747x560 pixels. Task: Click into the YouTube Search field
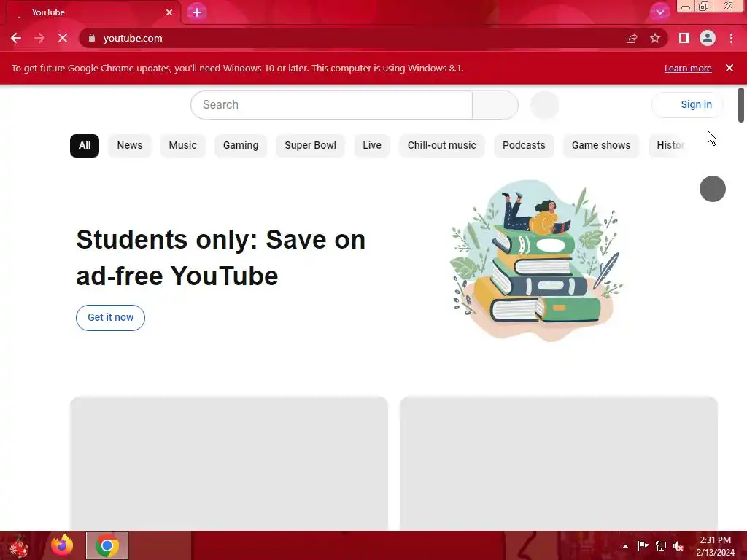(x=332, y=105)
